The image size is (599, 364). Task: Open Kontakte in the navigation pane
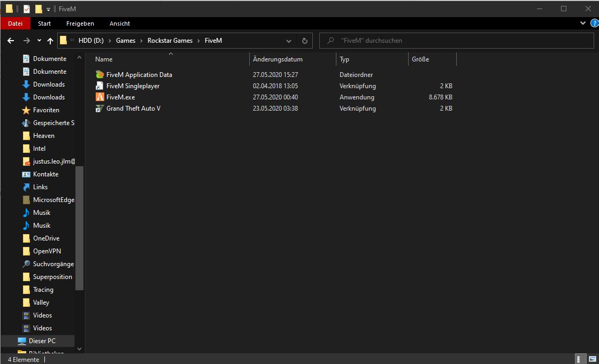pos(45,174)
